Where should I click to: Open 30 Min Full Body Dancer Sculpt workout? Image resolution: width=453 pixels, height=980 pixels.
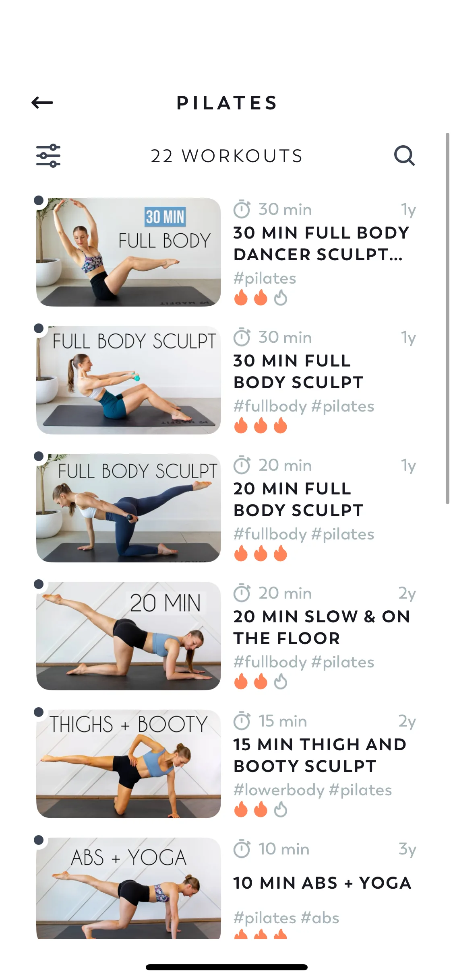tap(321, 243)
